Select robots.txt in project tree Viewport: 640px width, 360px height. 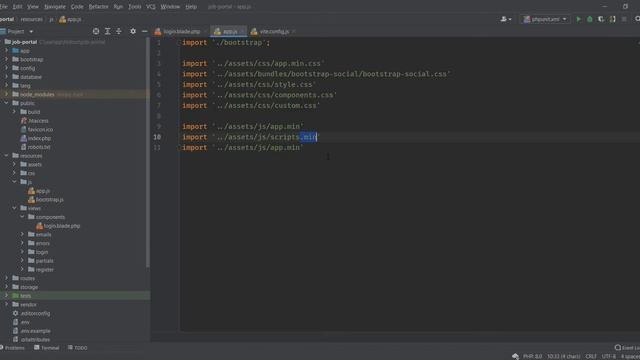pyautogui.click(x=36, y=147)
